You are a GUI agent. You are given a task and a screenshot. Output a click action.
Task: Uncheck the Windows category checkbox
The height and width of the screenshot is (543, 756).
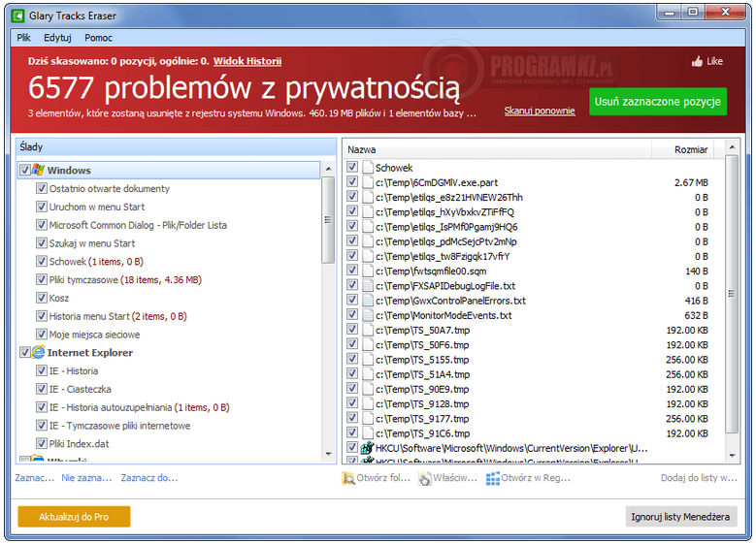tap(25, 170)
